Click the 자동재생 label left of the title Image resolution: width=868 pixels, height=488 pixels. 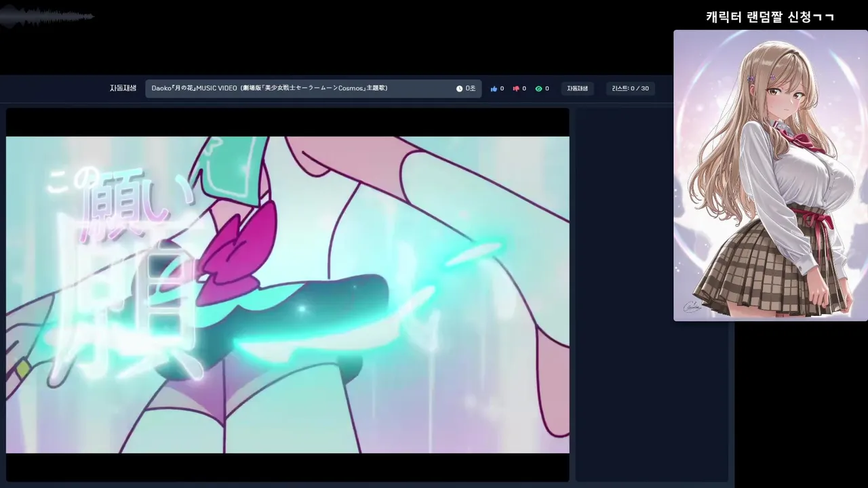click(x=123, y=88)
